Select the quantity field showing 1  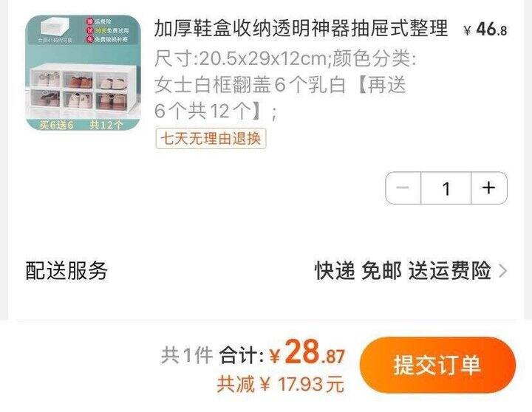point(446,188)
